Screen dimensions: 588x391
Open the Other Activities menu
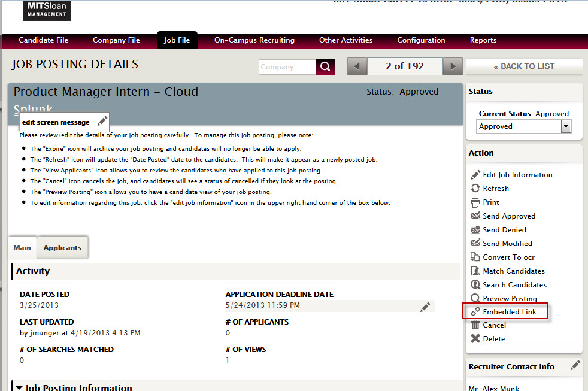(345, 40)
